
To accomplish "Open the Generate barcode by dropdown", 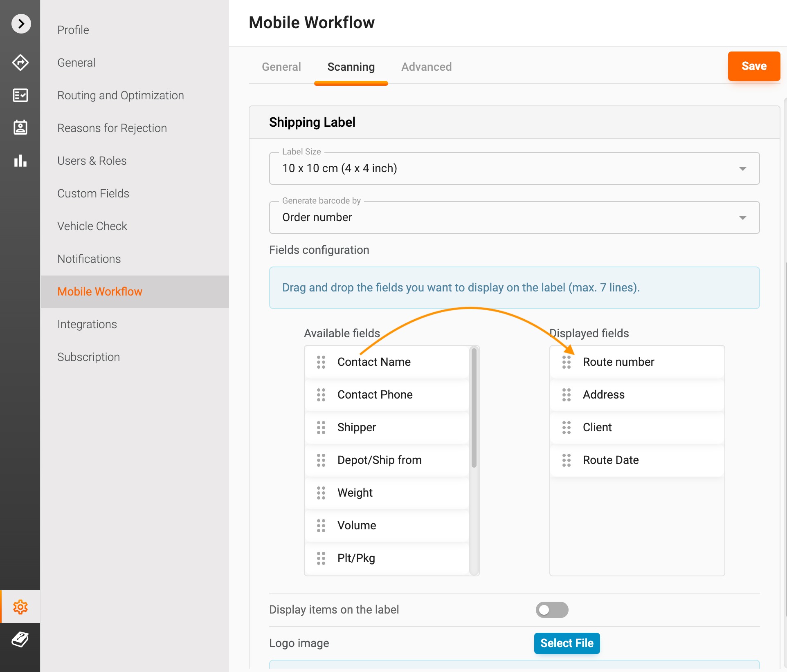I will (514, 217).
